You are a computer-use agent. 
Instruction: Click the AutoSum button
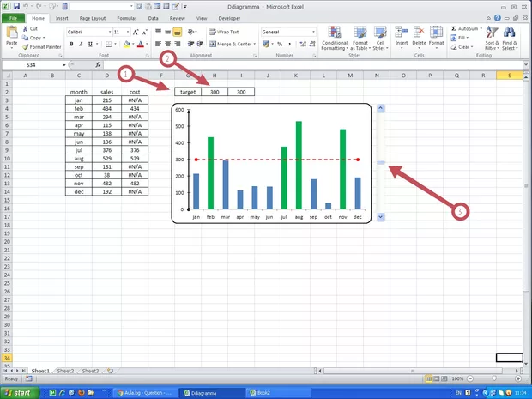coord(466,29)
